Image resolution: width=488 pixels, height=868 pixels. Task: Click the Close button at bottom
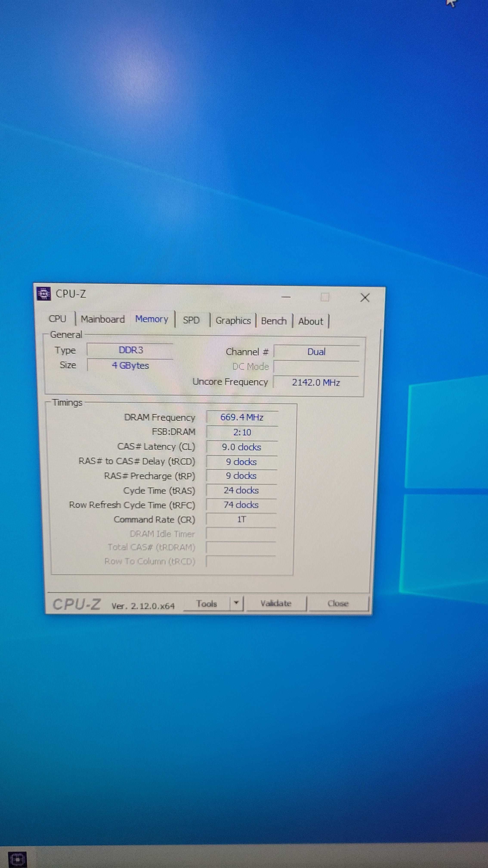[x=338, y=603]
